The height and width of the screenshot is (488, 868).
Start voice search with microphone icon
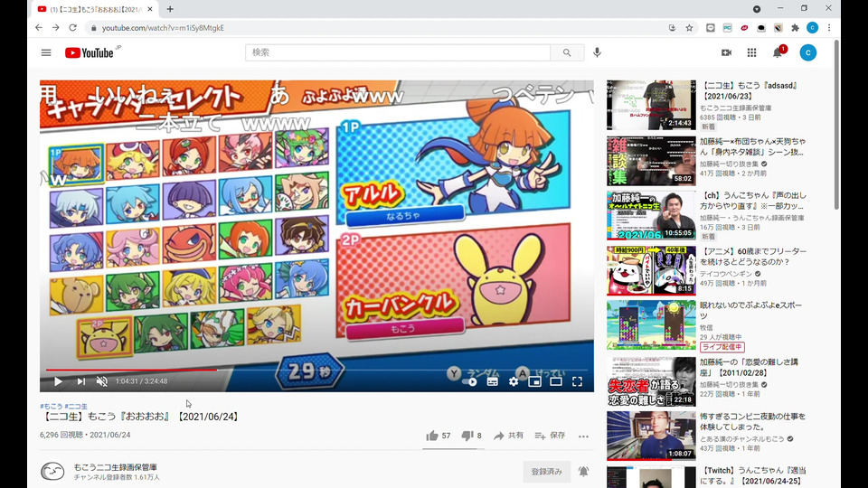point(597,52)
